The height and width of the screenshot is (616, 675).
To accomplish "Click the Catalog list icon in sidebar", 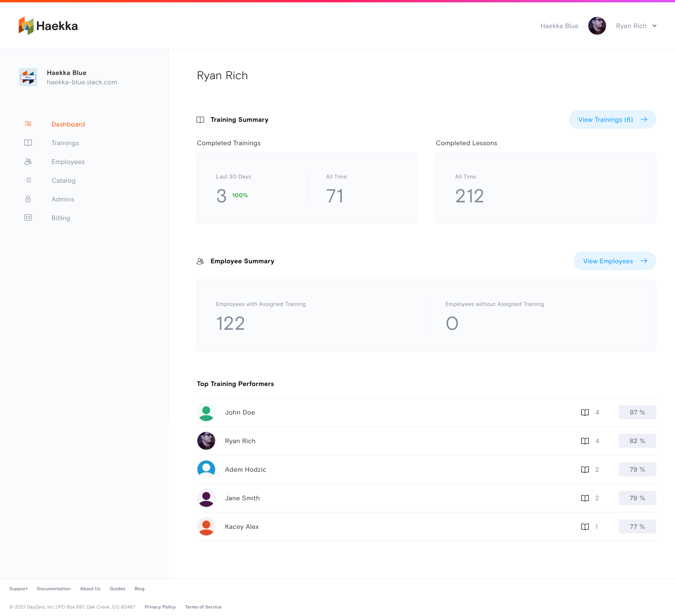I will tap(28, 180).
